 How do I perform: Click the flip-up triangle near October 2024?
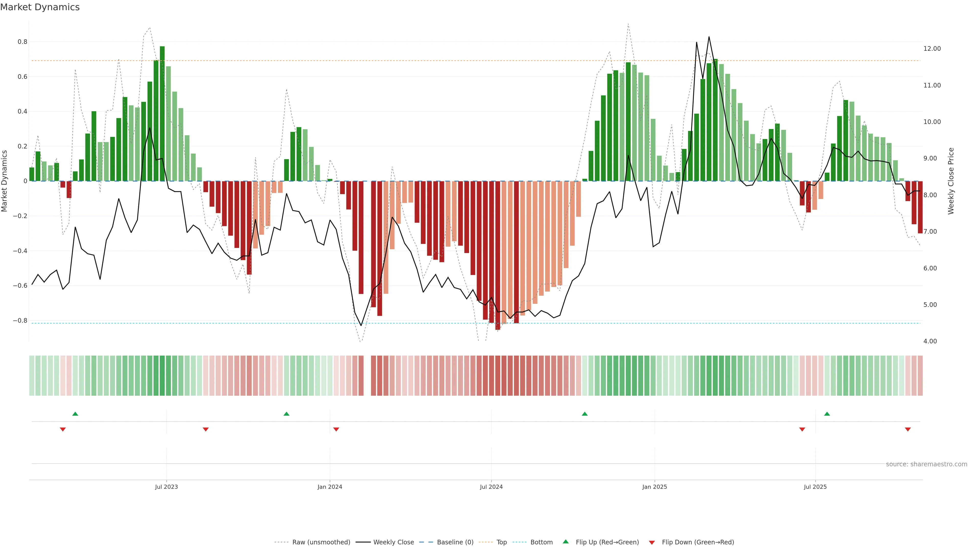point(585,414)
